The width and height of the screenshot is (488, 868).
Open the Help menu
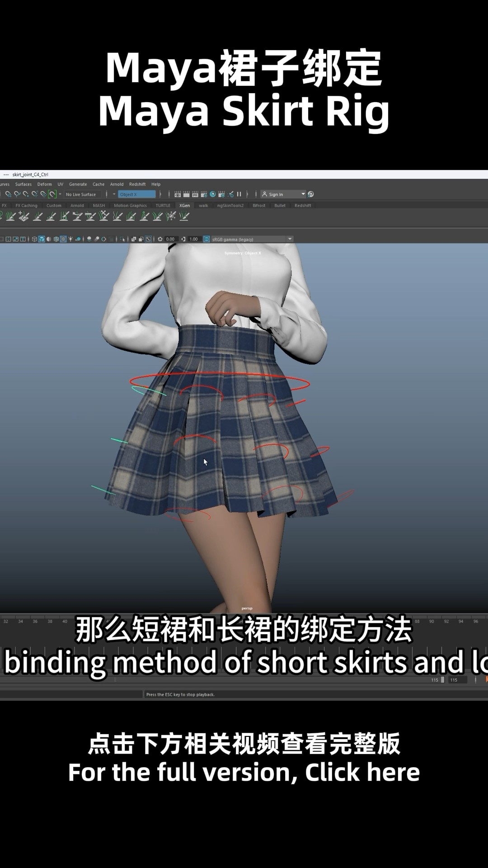tap(156, 184)
